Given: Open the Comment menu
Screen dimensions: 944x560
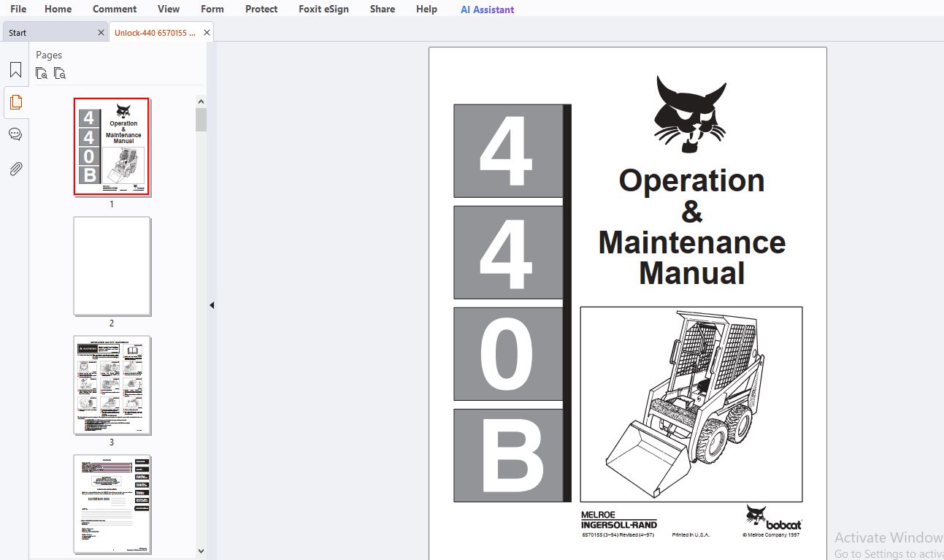Looking at the screenshot, I should click(x=115, y=9).
